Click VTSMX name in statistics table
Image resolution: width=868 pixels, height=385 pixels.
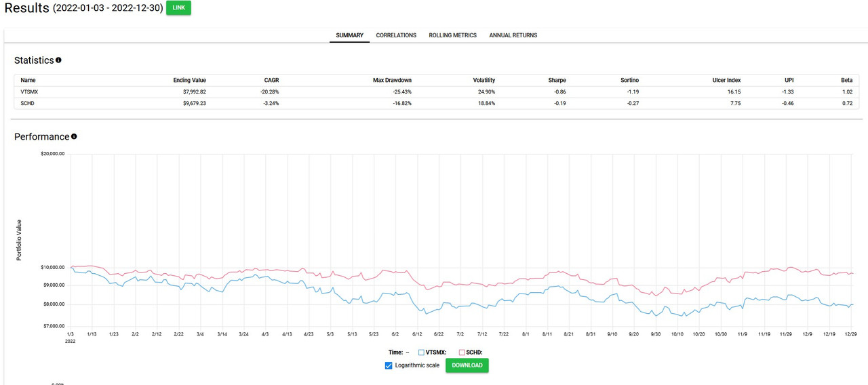click(x=30, y=92)
